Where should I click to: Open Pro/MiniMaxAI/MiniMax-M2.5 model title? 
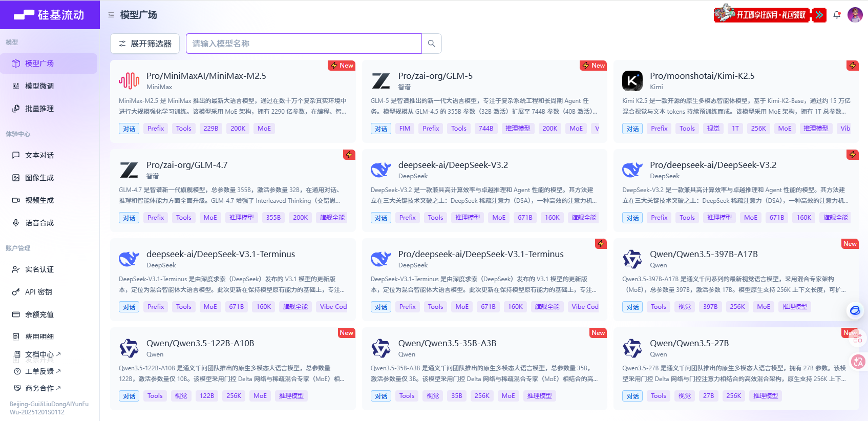tap(206, 76)
